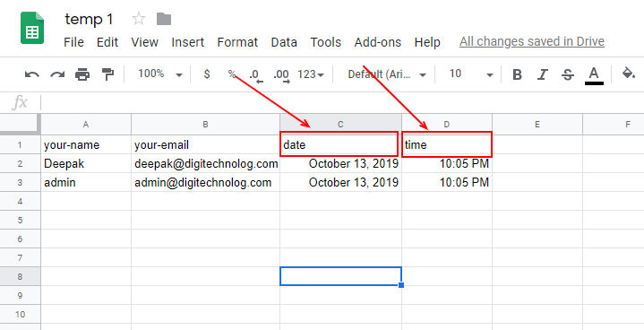Format cell as percent

coord(232,74)
